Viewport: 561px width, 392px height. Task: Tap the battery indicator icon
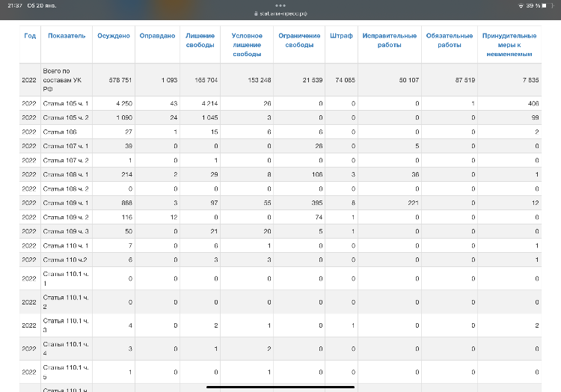pos(545,6)
